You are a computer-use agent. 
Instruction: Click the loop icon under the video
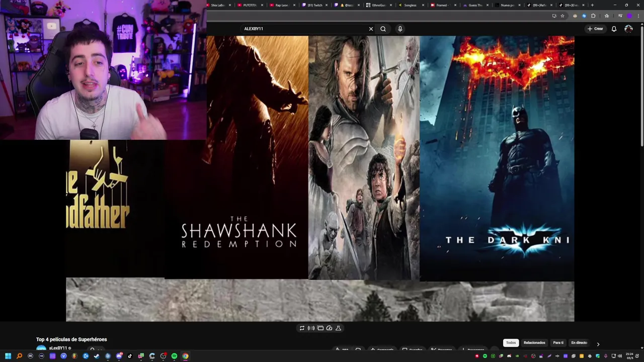[x=302, y=328]
